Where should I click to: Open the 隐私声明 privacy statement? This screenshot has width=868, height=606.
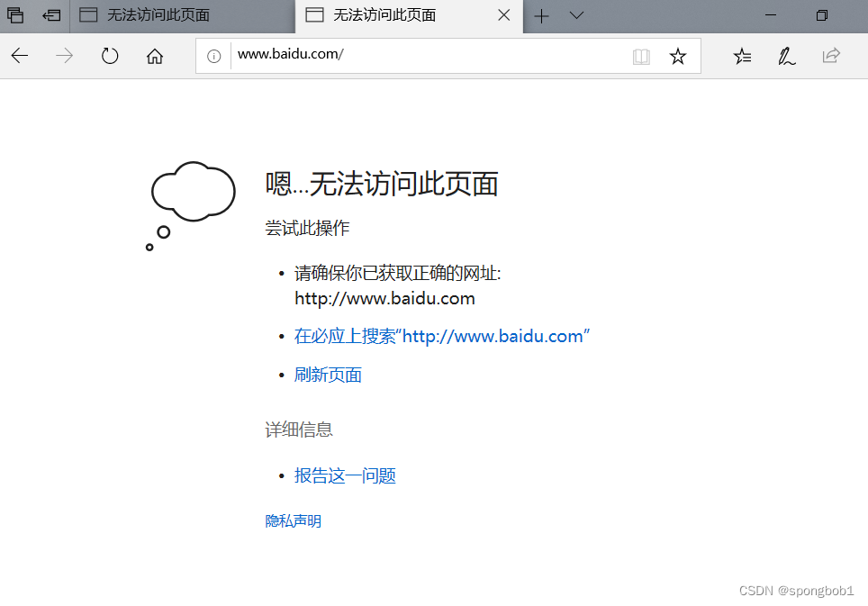[x=293, y=520]
